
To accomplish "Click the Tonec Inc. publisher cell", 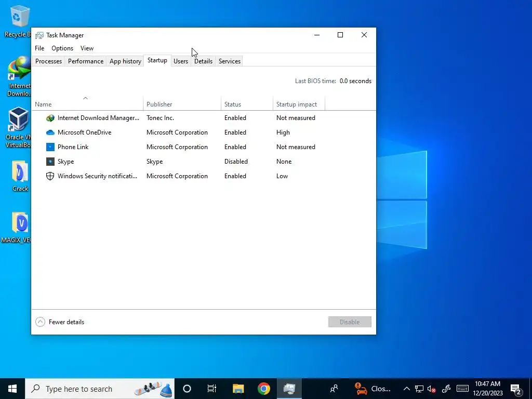I will [x=160, y=118].
